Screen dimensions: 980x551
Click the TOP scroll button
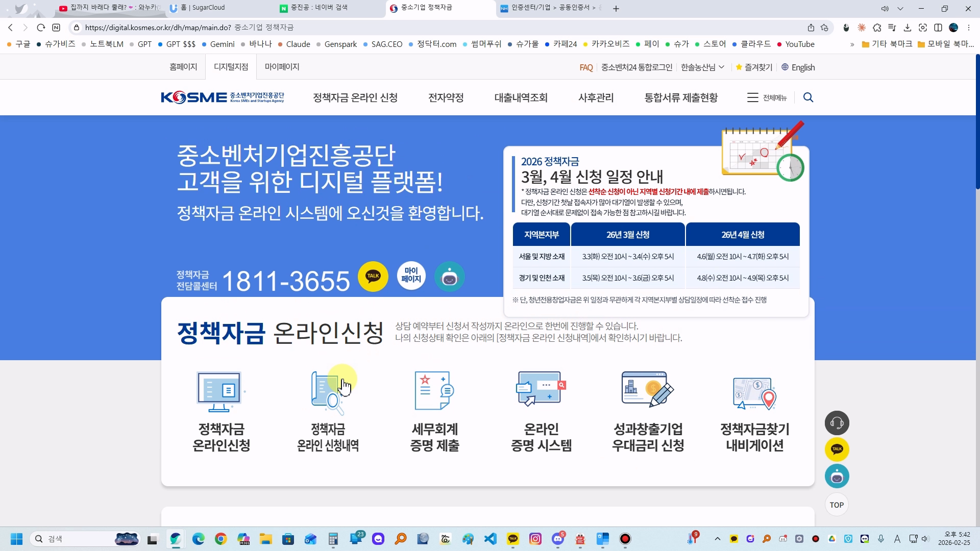point(837,505)
